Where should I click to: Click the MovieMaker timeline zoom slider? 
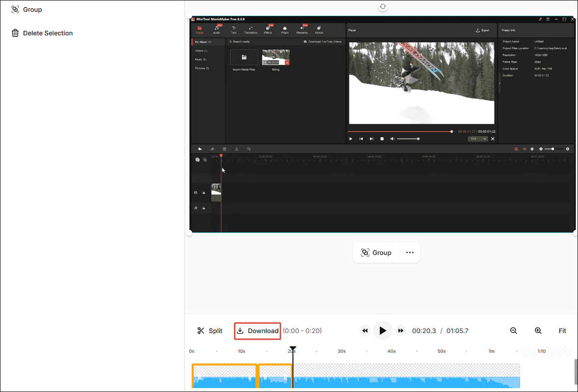tap(554, 149)
